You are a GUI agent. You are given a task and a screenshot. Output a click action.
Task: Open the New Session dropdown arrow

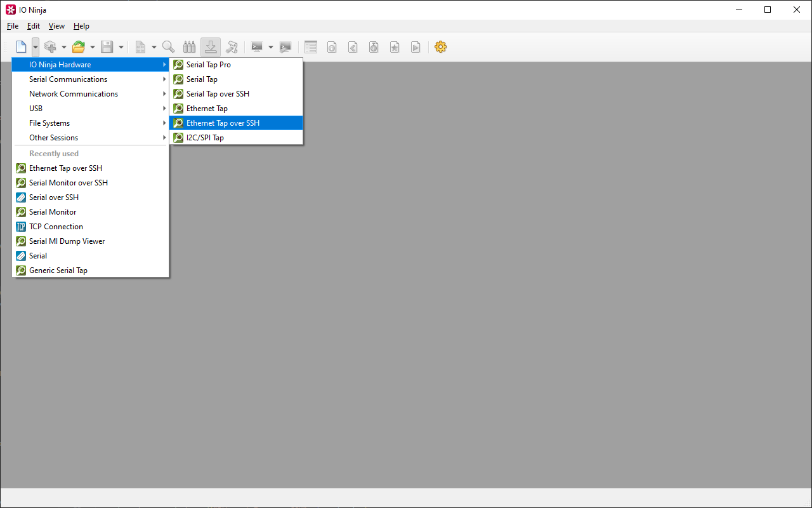[x=36, y=47]
